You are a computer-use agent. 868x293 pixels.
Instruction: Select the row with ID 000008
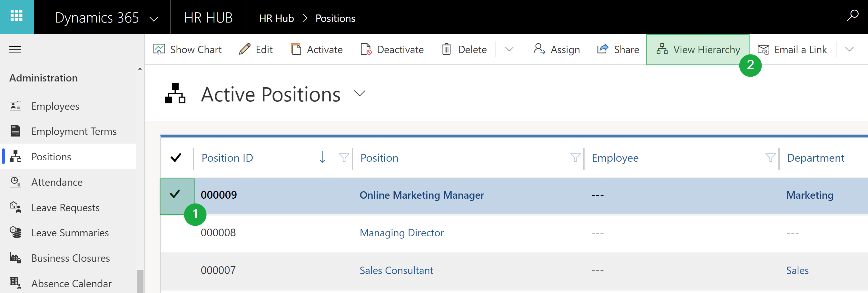pyautogui.click(x=176, y=233)
